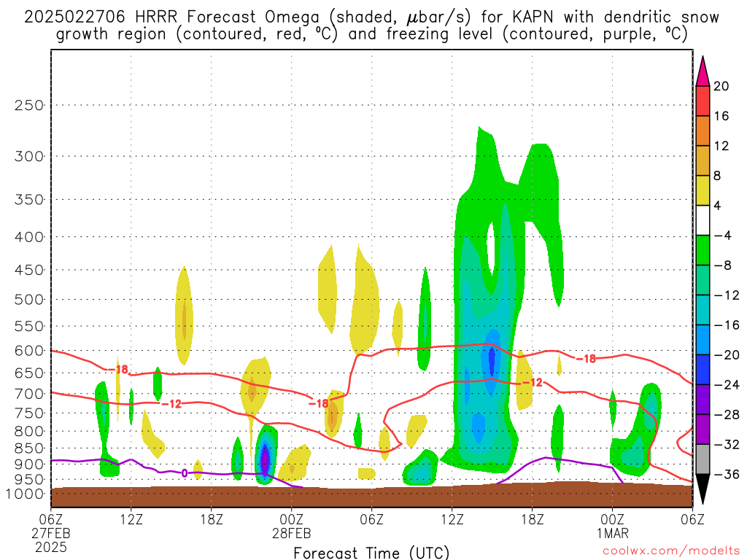Click the 450 pressure axis label
The image size is (747, 560).
pos(29,270)
